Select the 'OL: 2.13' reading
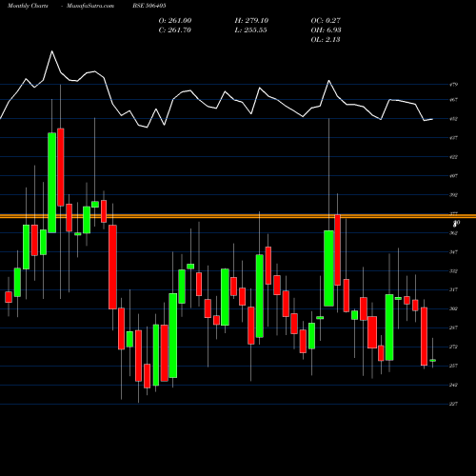The image size is (476, 476). [x=326, y=40]
